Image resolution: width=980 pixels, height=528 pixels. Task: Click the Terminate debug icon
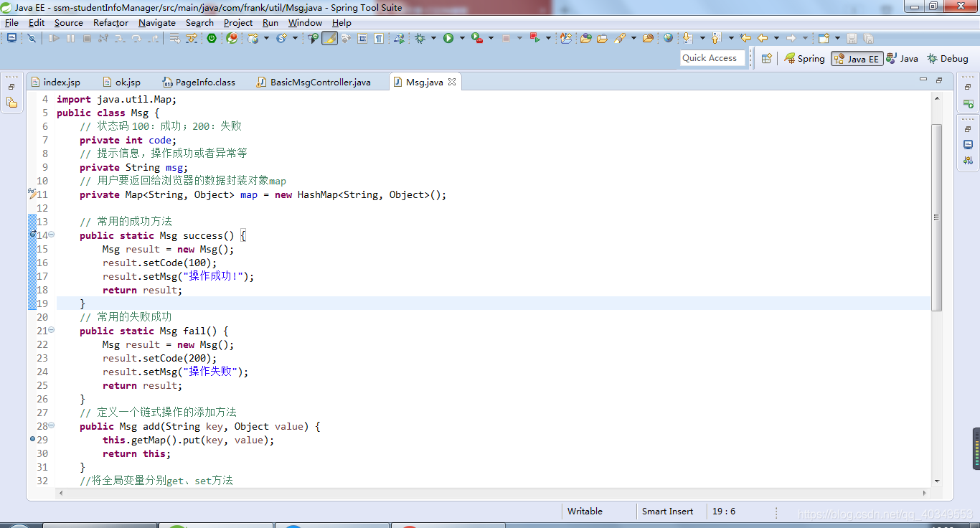[x=87, y=38]
